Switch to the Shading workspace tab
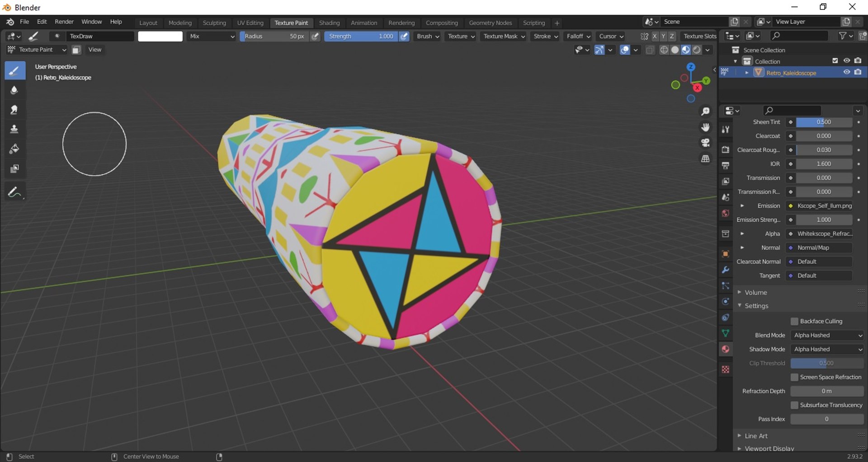 (x=329, y=23)
